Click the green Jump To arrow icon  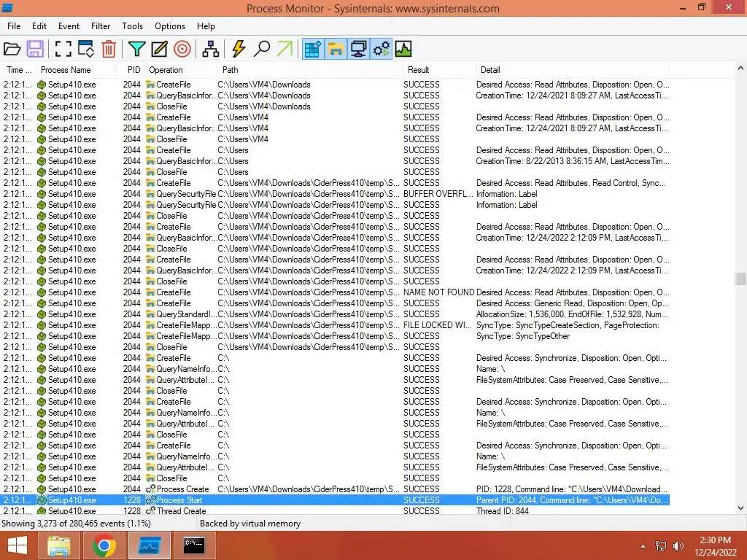click(285, 49)
